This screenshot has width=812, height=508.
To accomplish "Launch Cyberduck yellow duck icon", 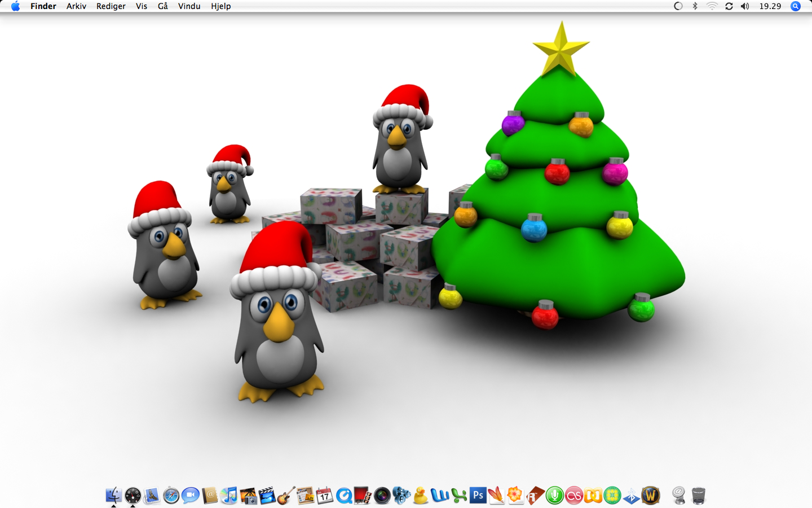I will [x=420, y=496].
